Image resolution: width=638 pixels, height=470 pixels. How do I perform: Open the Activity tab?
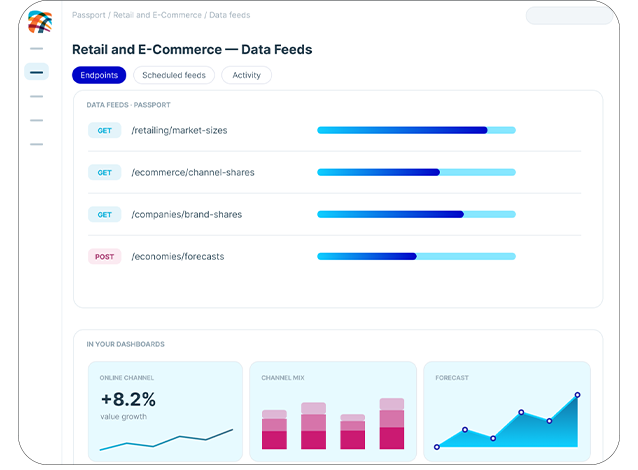(246, 75)
